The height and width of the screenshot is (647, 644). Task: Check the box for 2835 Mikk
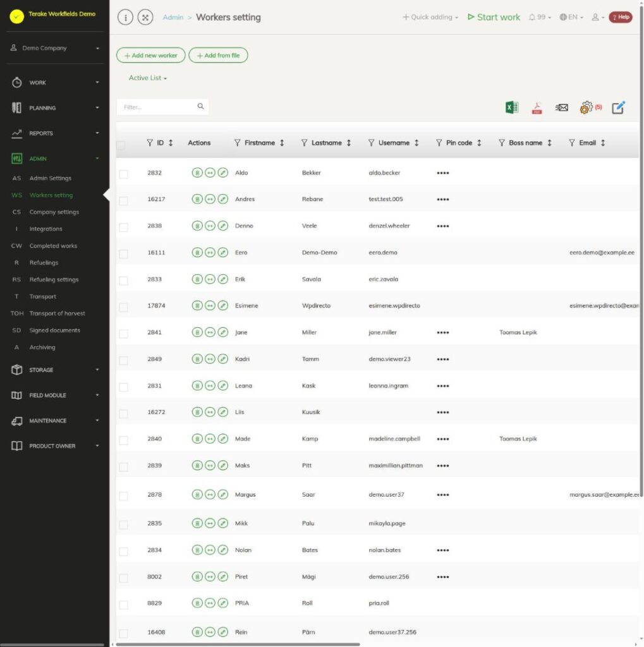point(123,525)
